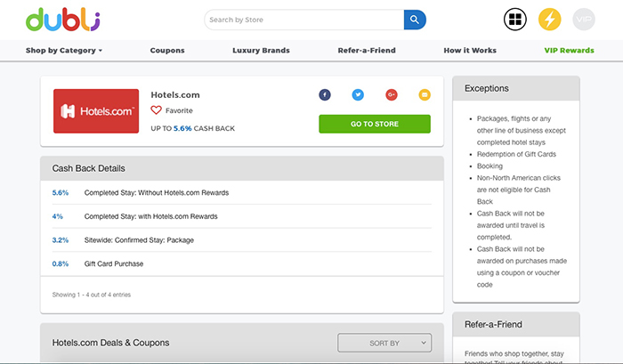Click 'awarded until travel is completed' text
623x364 pixels.
point(511,231)
